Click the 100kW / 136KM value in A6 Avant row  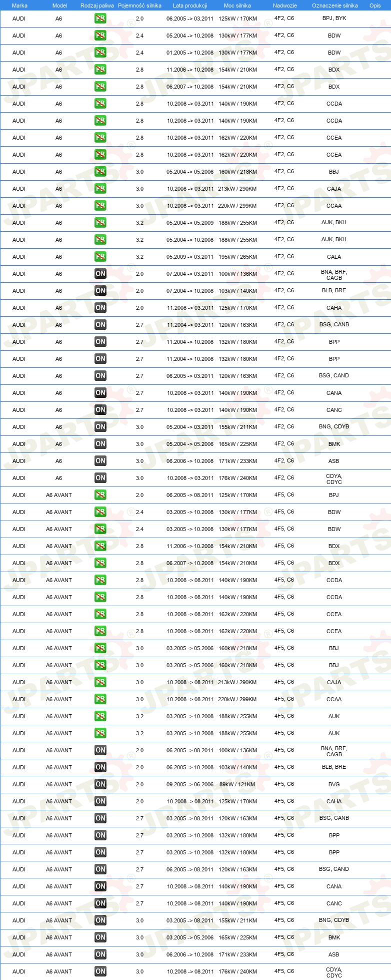[x=237, y=750]
